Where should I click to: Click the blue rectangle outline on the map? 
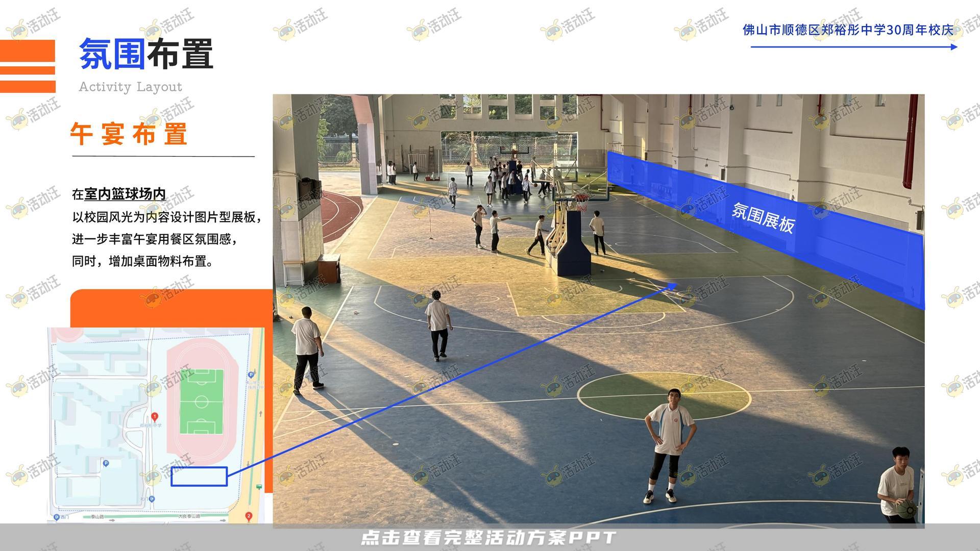(x=199, y=476)
